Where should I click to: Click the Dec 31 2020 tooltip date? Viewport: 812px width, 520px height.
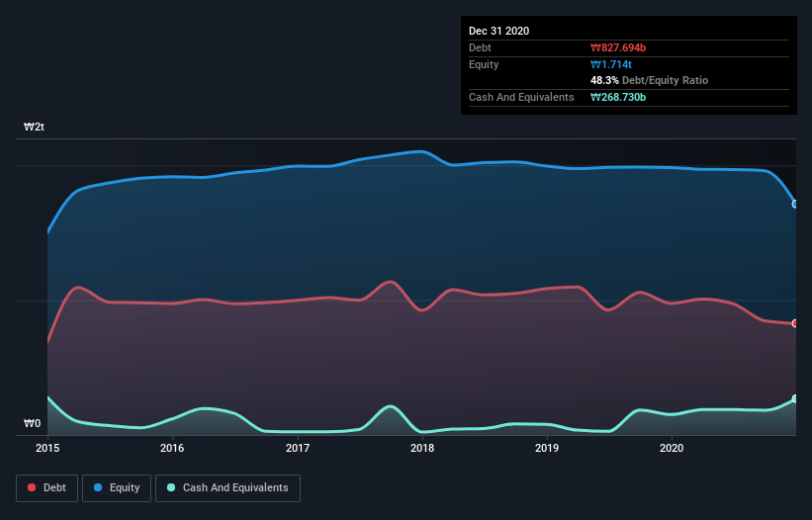[x=498, y=31]
